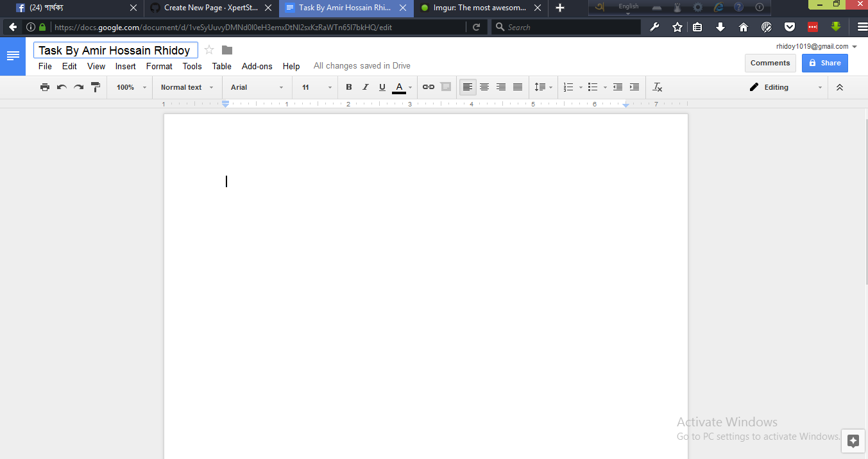Viewport: 868px width, 459px height.
Task: Decrease the indent
Action: tap(618, 87)
